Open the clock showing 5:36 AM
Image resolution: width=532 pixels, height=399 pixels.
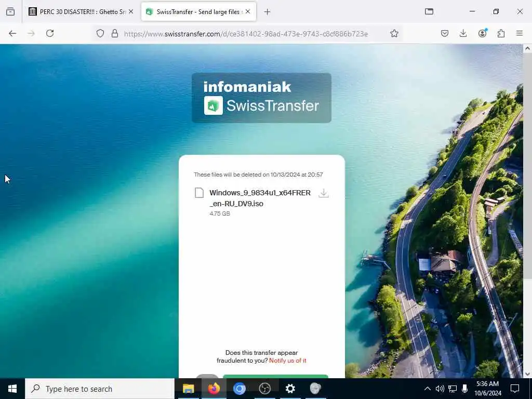[x=487, y=389]
